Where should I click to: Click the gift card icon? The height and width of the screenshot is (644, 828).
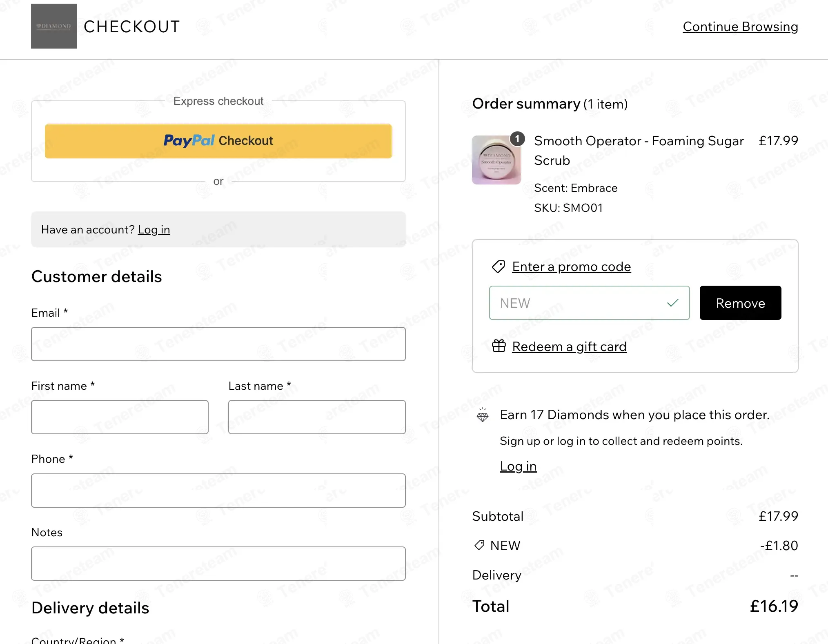pos(499,346)
